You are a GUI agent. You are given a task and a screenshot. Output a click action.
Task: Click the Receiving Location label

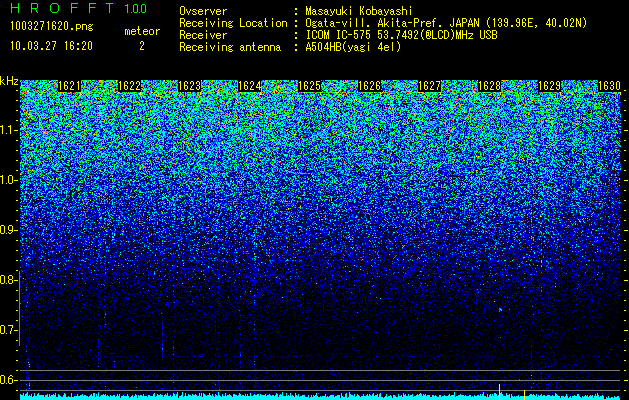click(x=233, y=23)
